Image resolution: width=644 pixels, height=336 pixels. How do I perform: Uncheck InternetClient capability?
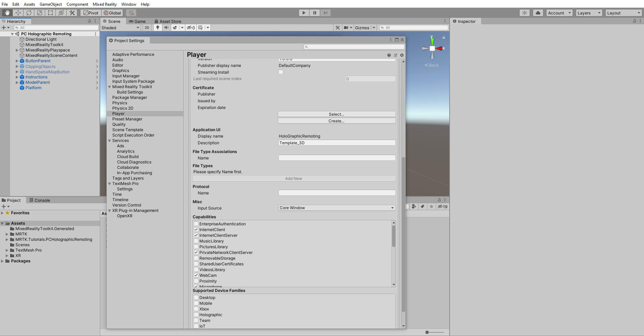[x=196, y=229]
